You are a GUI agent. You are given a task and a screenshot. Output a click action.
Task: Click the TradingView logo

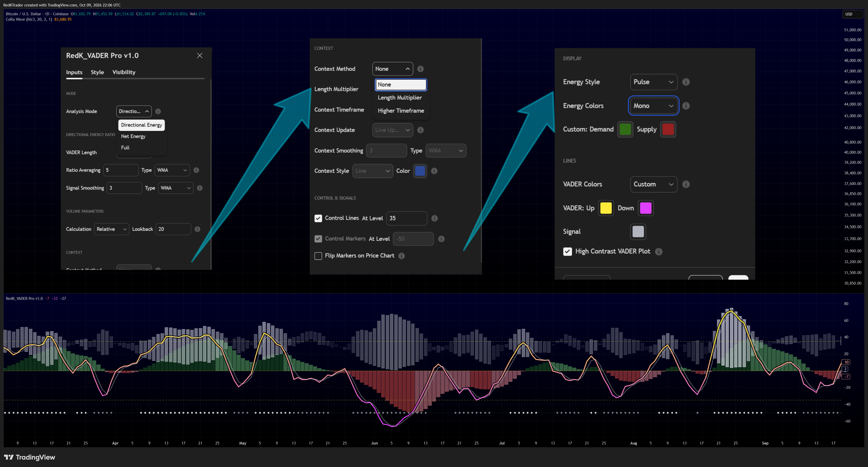(29, 457)
